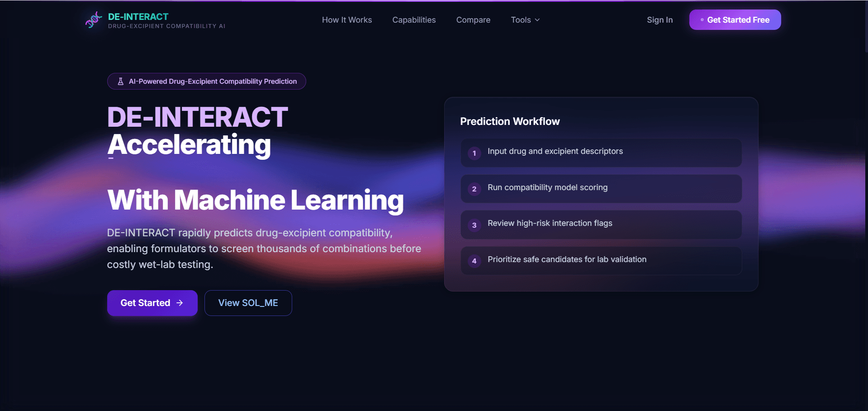
Task: Click the Sign In link
Action: pos(659,20)
